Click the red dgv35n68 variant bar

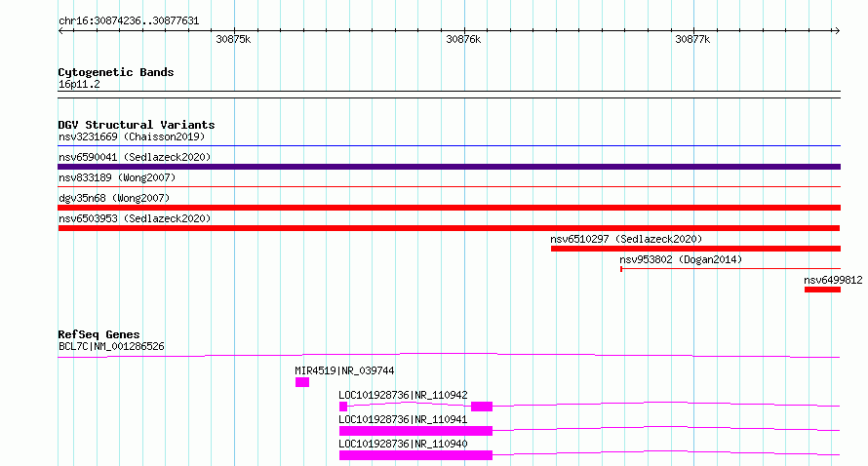tap(449, 208)
